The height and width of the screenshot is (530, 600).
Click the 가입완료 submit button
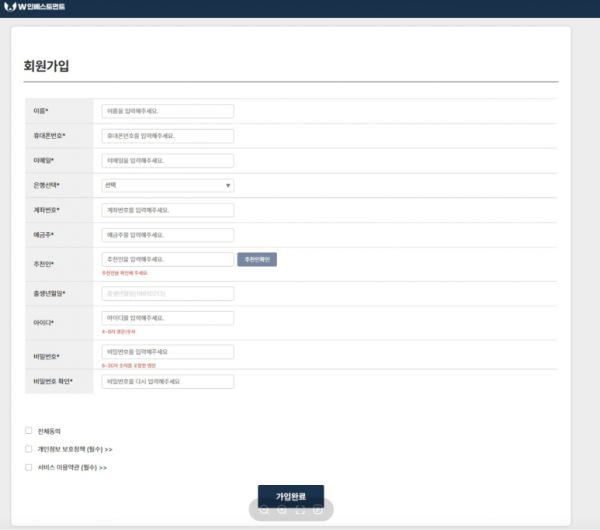(x=291, y=496)
